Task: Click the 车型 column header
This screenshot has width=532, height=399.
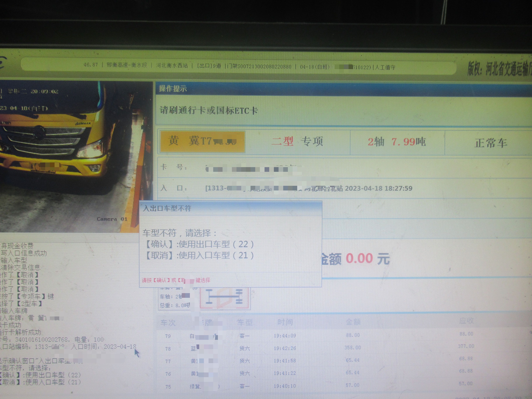Action: tap(245, 322)
